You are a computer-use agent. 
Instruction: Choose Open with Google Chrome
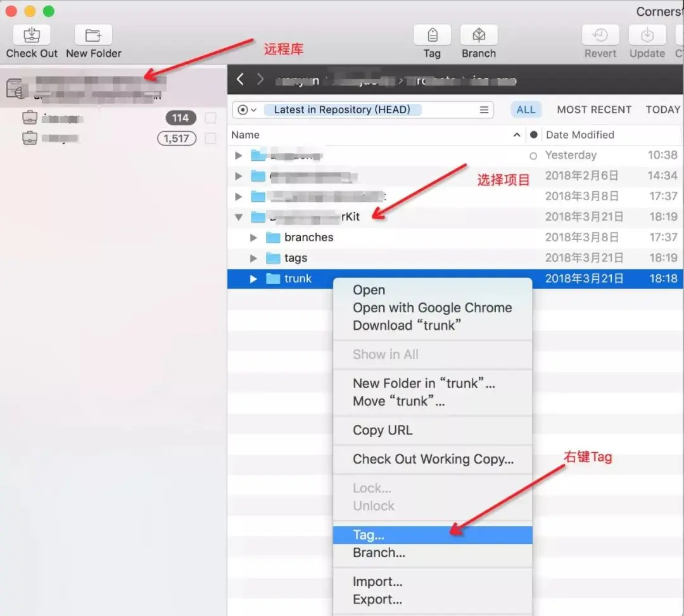(433, 308)
